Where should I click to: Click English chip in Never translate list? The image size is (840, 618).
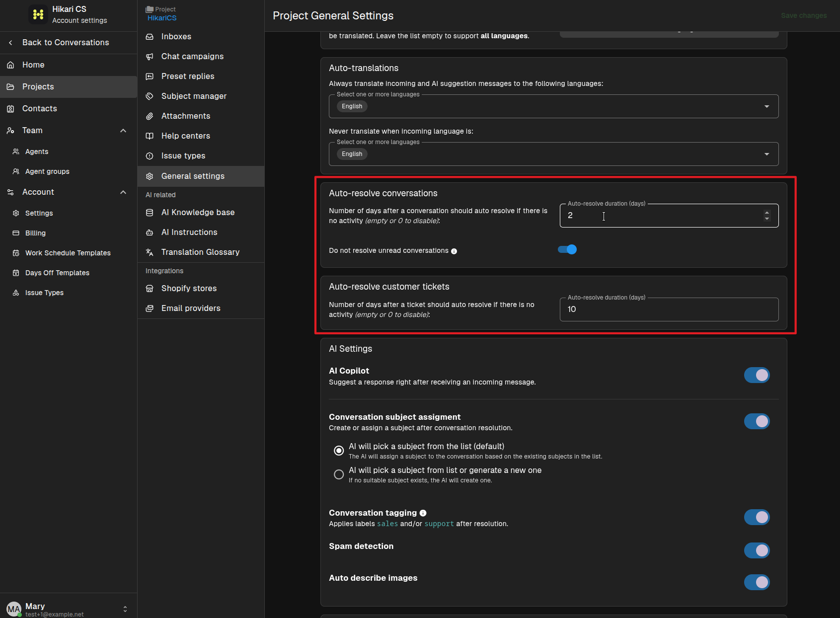coord(352,154)
